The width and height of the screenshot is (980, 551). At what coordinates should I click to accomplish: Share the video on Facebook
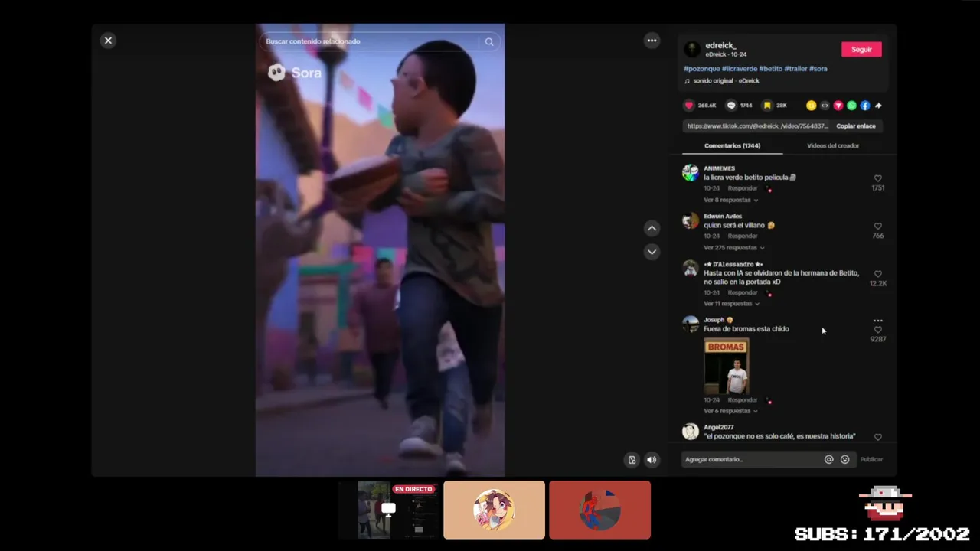click(x=864, y=106)
